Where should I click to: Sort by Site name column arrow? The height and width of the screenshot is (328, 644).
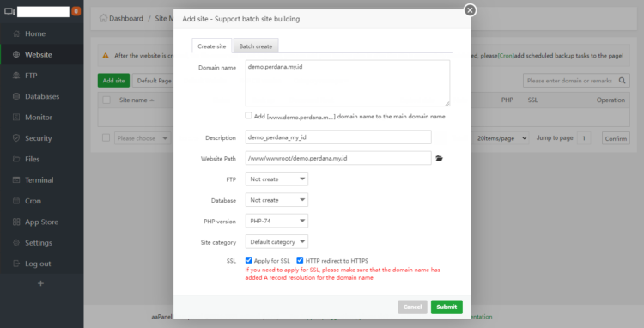152,100
